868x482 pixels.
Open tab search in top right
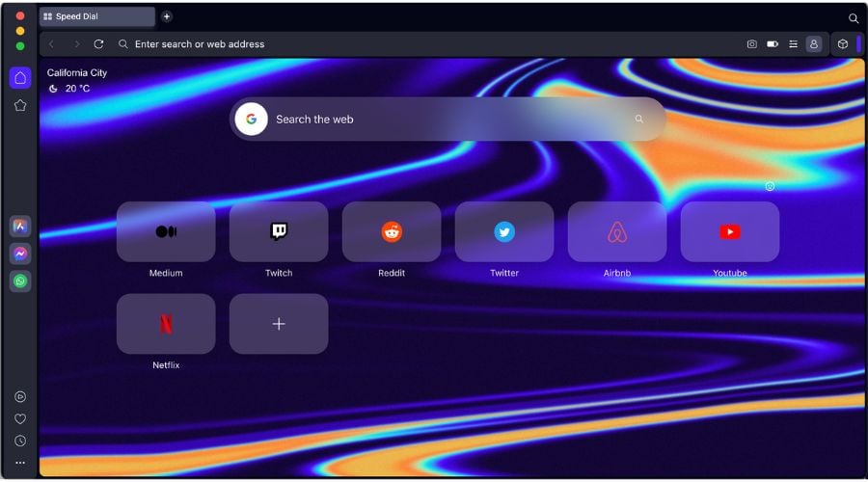pos(854,18)
